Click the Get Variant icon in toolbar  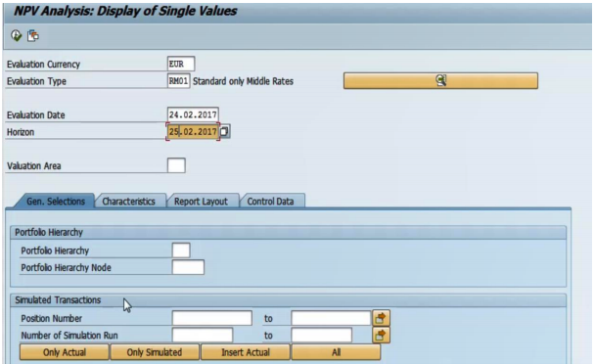(33, 35)
